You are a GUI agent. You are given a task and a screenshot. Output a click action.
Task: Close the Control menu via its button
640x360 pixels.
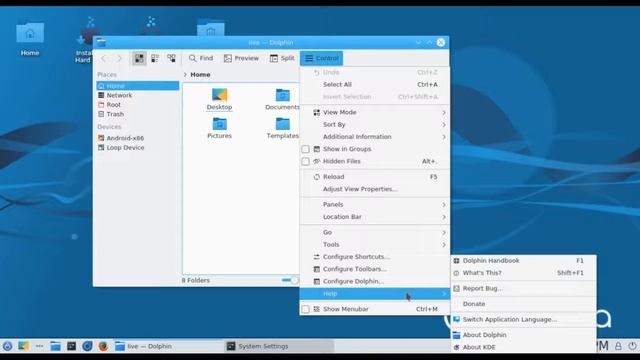pyautogui.click(x=322, y=58)
